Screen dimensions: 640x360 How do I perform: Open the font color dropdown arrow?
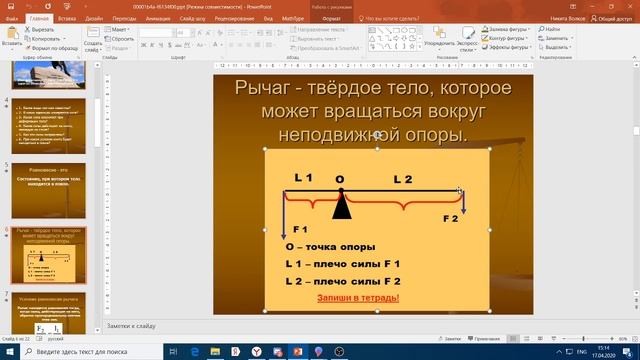[222, 45]
